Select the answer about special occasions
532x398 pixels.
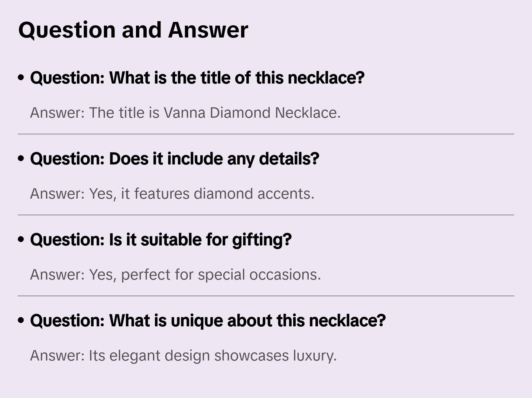click(175, 275)
